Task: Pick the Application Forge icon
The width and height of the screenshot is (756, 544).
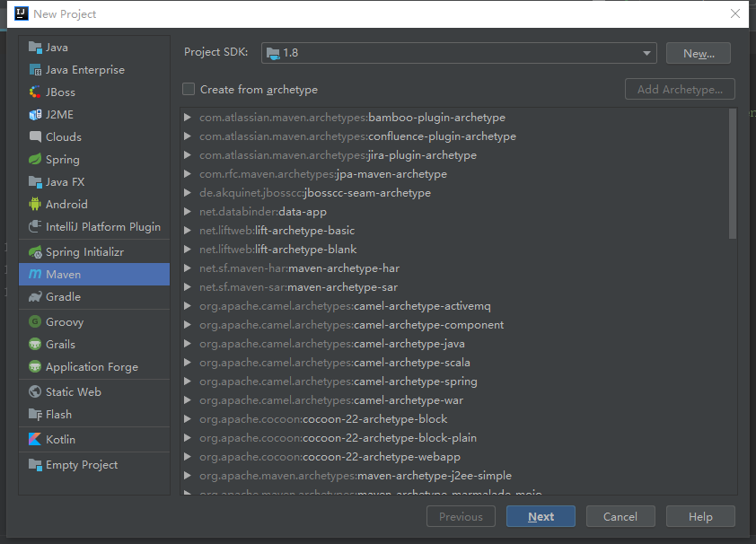Action: pyautogui.click(x=35, y=366)
